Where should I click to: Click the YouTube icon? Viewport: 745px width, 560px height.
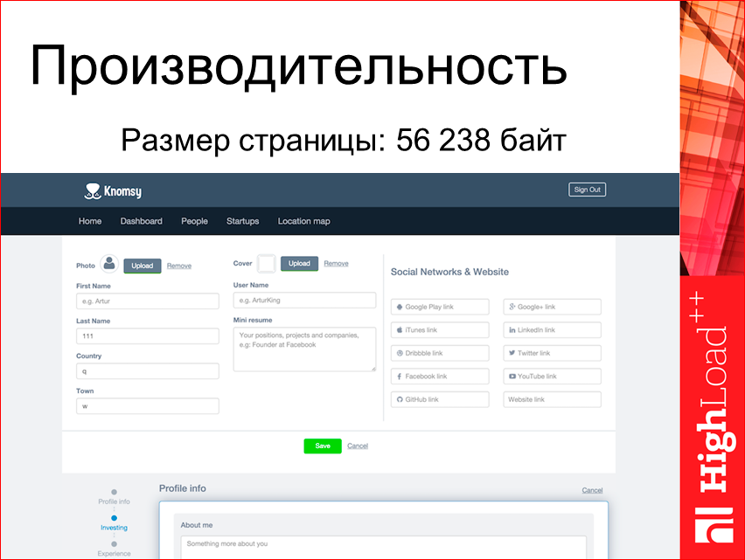point(511,376)
